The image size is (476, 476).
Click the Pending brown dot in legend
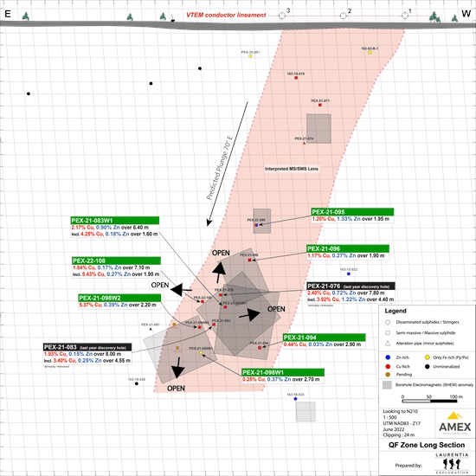388,375
